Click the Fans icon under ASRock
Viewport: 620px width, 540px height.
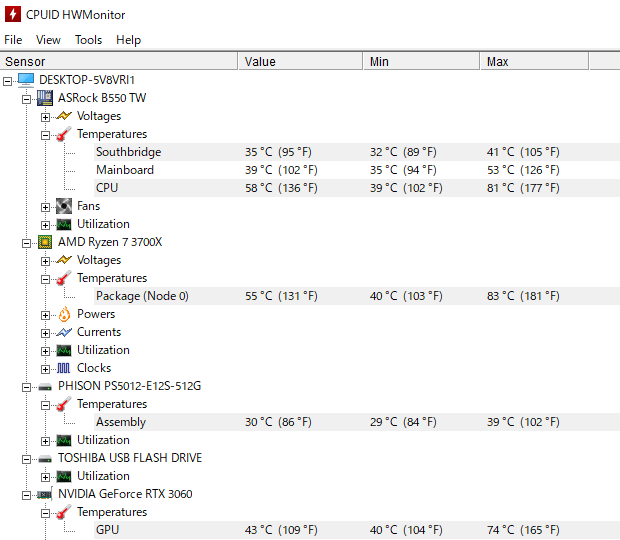click(x=64, y=206)
